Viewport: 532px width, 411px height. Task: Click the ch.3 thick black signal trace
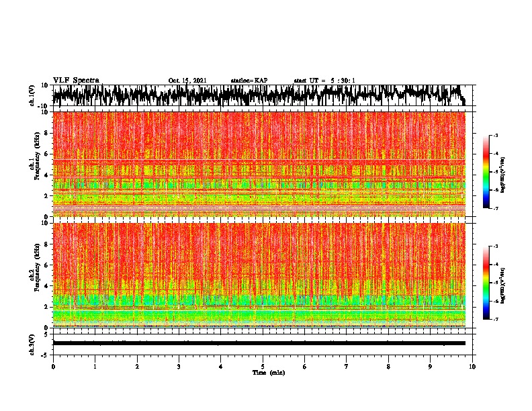(259, 343)
